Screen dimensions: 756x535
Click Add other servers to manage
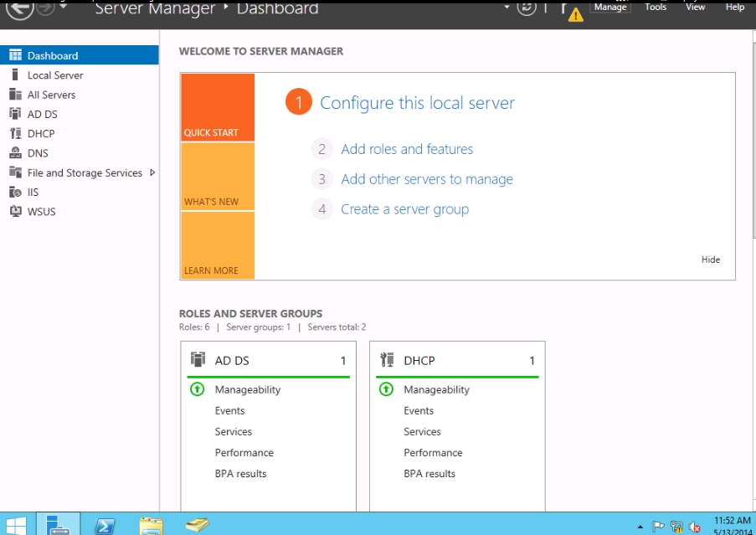pos(427,179)
